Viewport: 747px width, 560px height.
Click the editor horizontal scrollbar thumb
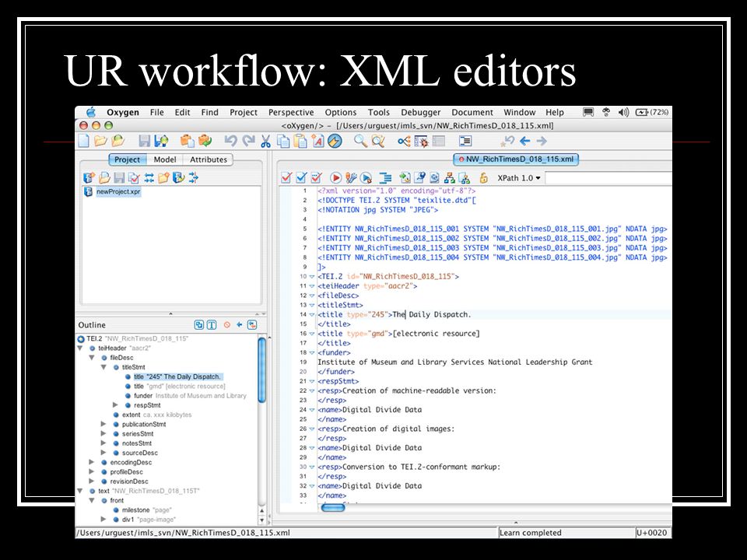tap(333, 508)
